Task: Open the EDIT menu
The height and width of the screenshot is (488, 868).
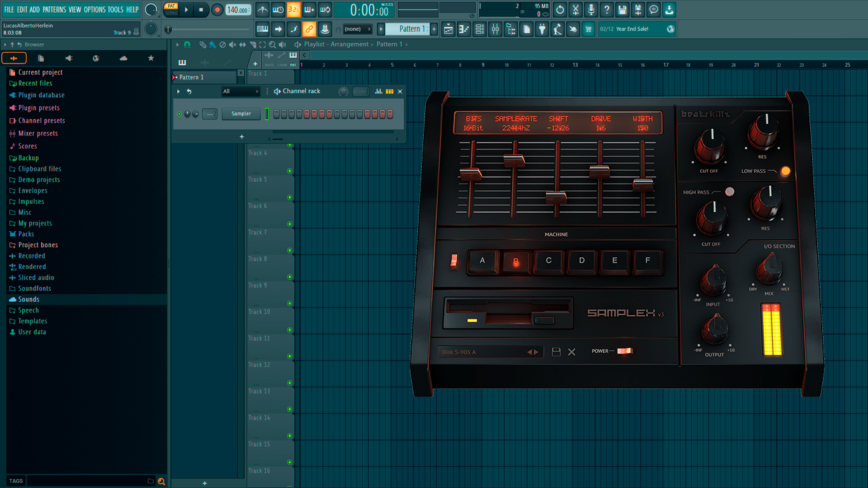Action: 22,10
